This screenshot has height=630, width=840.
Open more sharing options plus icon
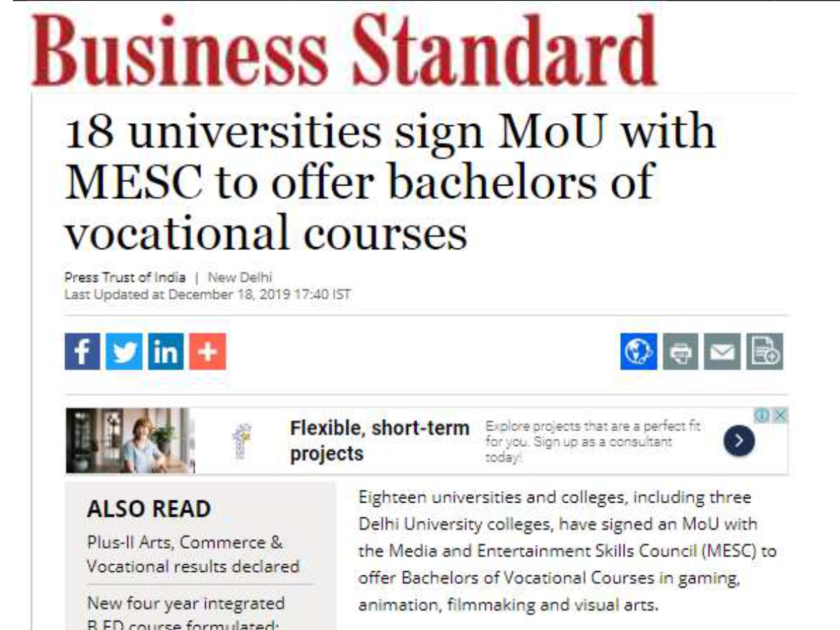(x=208, y=351)
